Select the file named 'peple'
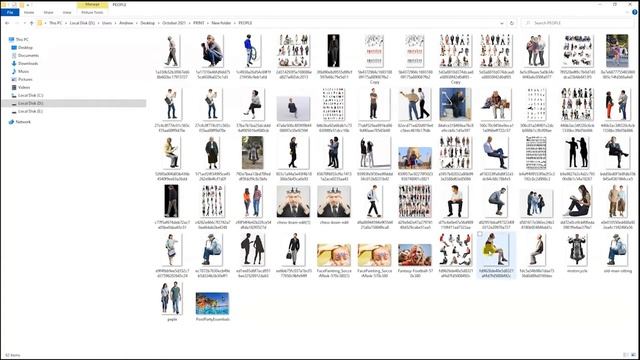Image resolution: width=640 pixels, height=360 pixels. point(172,302)
